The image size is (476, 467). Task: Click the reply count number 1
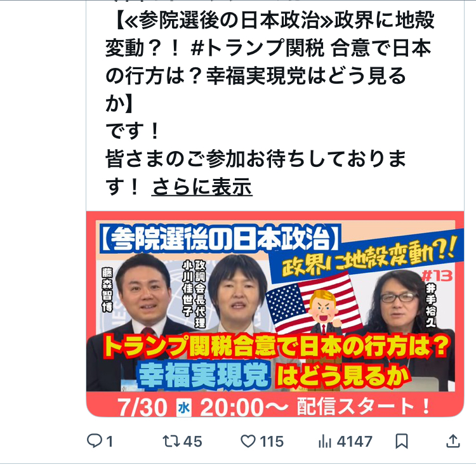click(110, 441)
